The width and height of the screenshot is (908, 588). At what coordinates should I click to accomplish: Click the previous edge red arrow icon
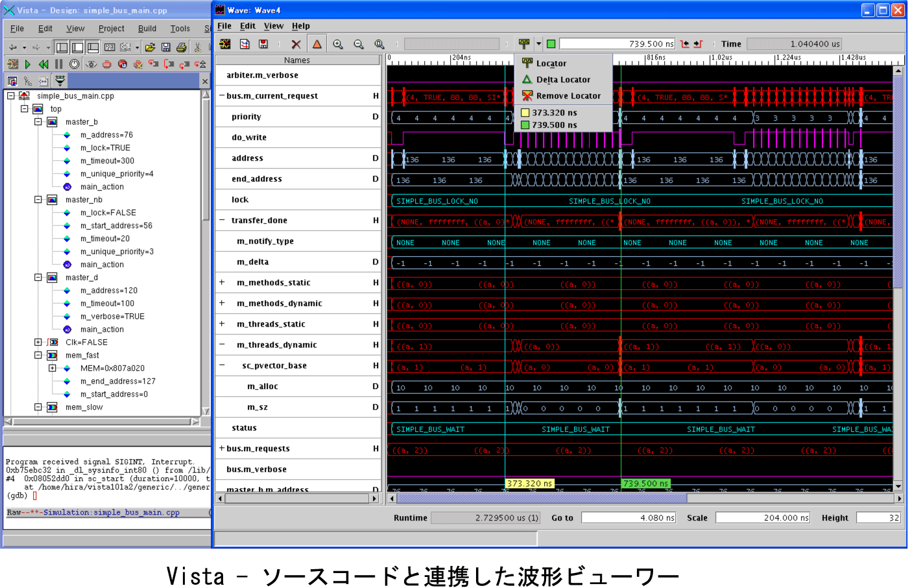pos(685,44)
